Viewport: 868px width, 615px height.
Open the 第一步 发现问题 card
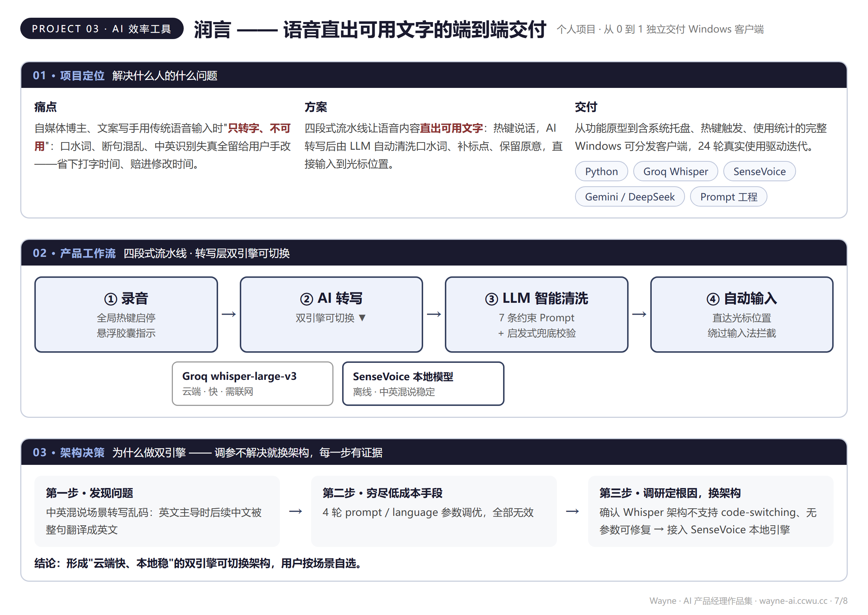pyautogui.click(x=157, y=511)
